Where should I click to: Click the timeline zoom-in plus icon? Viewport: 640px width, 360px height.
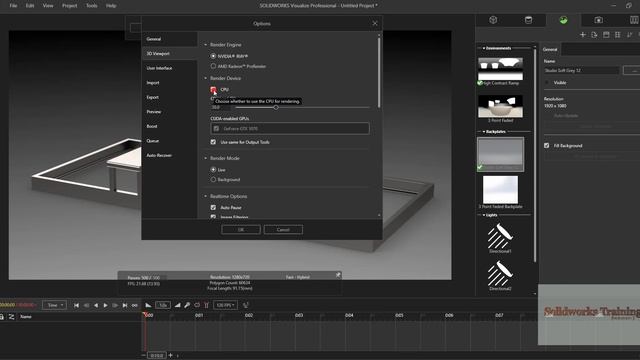coord(171,355)
